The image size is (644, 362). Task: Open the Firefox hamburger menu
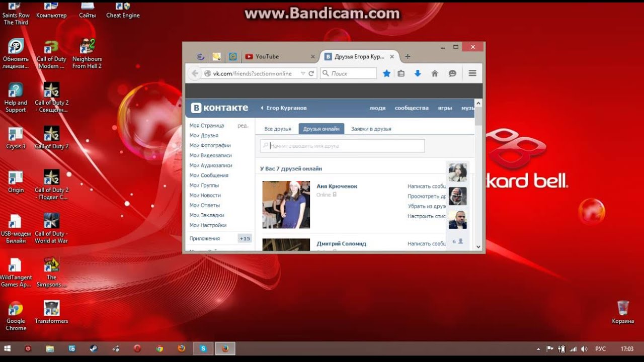(472, 73)
